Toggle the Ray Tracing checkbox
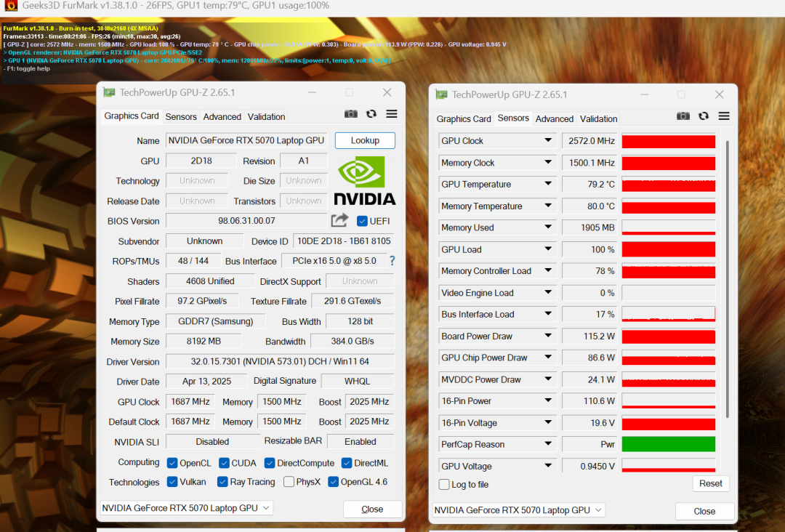Viewport: 785px width, 532px height. (223, 481)
